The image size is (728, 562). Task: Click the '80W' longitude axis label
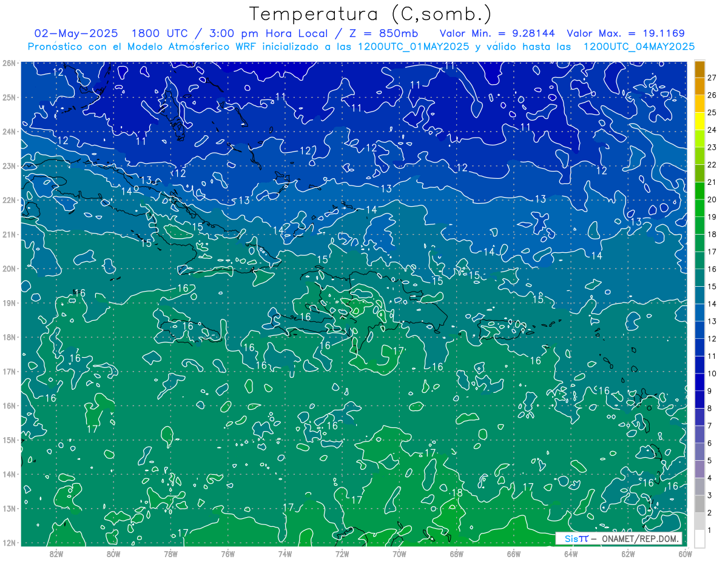113,553
